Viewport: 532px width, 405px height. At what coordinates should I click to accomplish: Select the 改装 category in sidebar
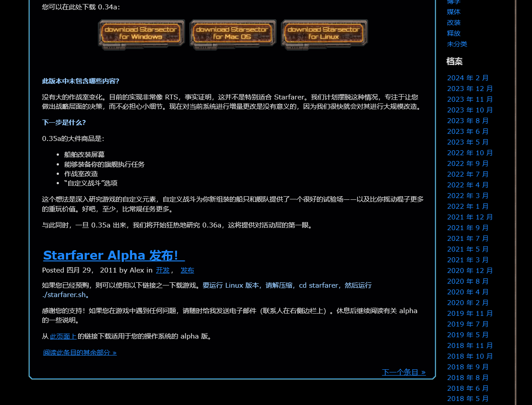point(453,23)
